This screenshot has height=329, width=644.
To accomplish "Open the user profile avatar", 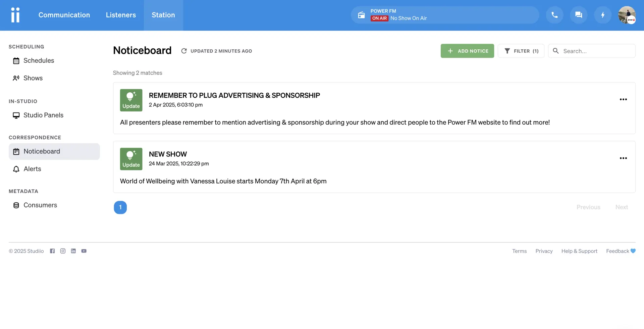I will 627,15.
